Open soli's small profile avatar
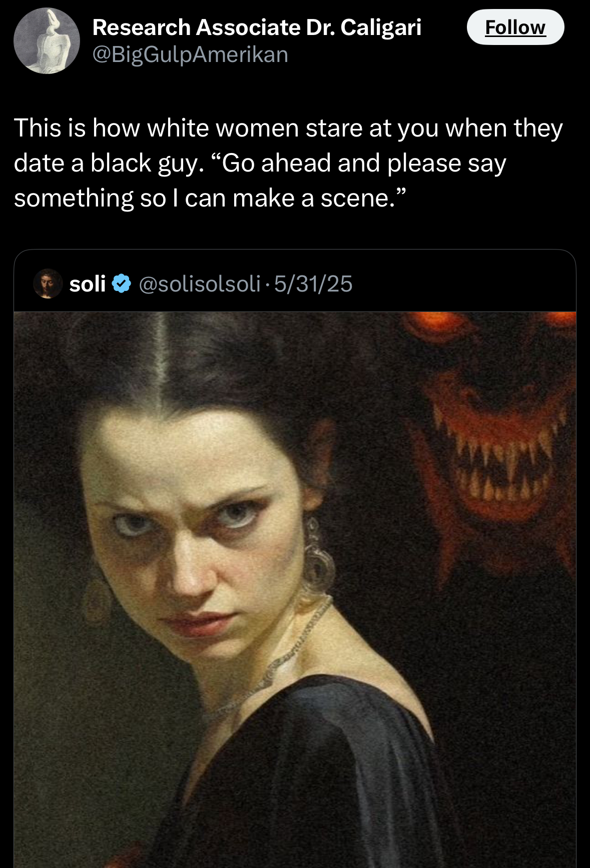Screen dimensions: 590x868 pos(48,283)
